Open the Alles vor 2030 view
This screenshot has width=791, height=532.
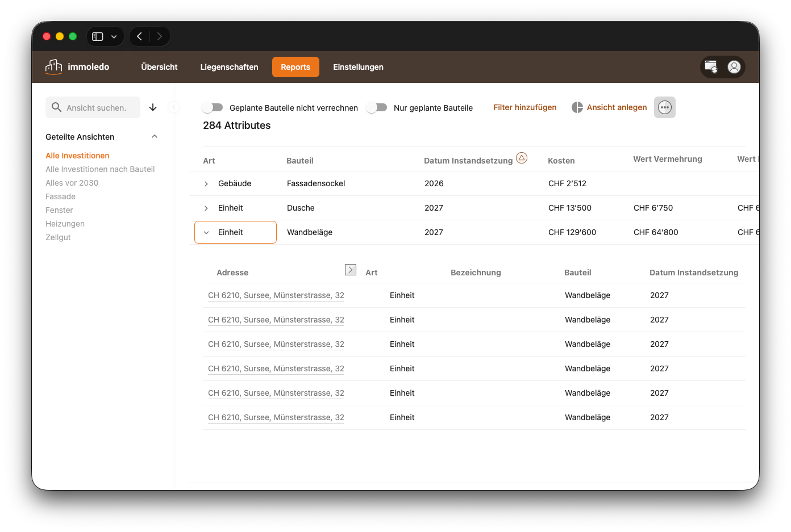[72, 183]
